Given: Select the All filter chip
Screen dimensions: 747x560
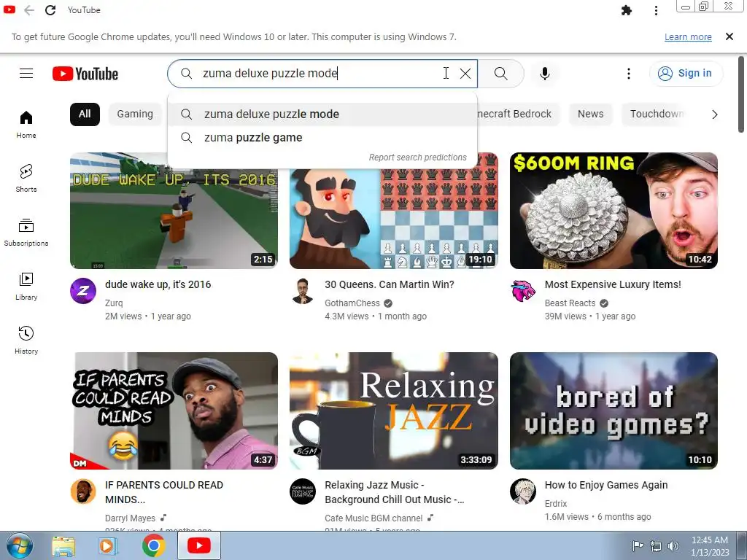Looking at the screenshot, I should coord(85,114).
